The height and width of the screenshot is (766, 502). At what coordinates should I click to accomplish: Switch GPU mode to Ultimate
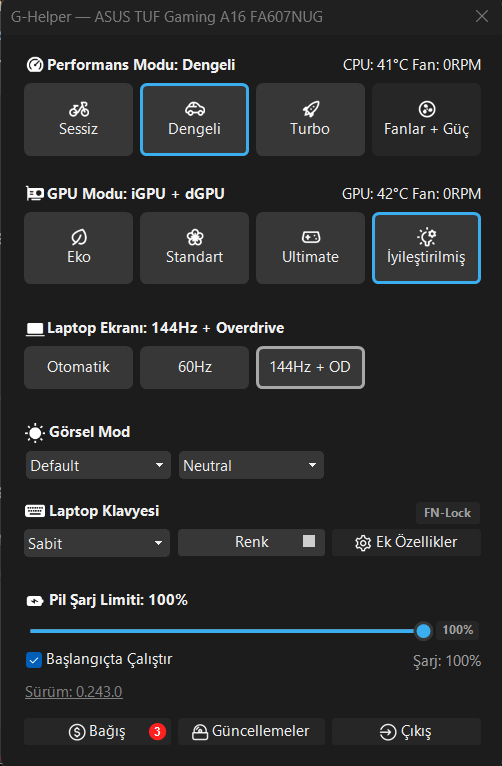point(310,248)
